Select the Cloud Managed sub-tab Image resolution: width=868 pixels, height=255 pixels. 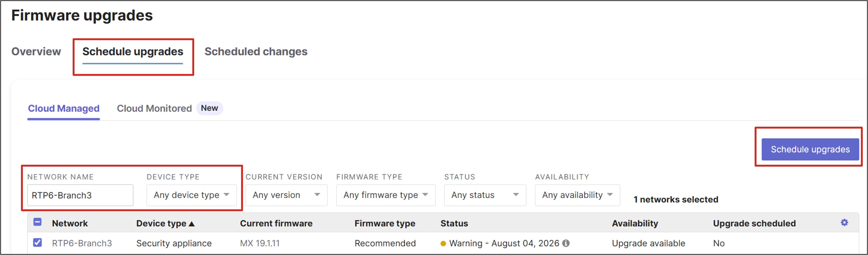[64, 108]
